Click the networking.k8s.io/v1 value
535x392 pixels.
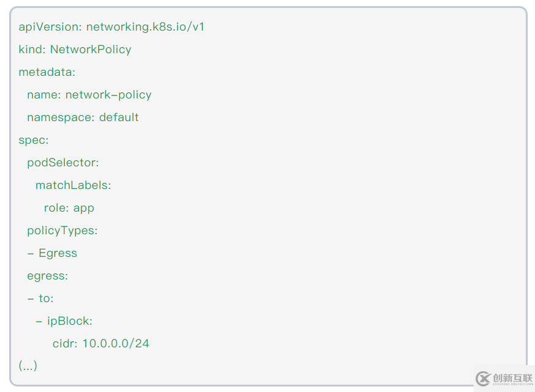(x=145, y=26)
